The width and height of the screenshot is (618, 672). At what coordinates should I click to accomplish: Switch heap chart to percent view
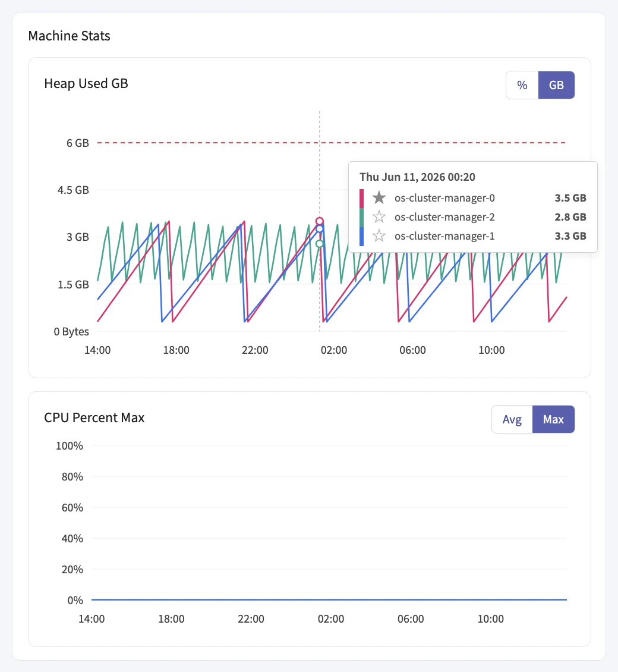[x=522, y=85]
